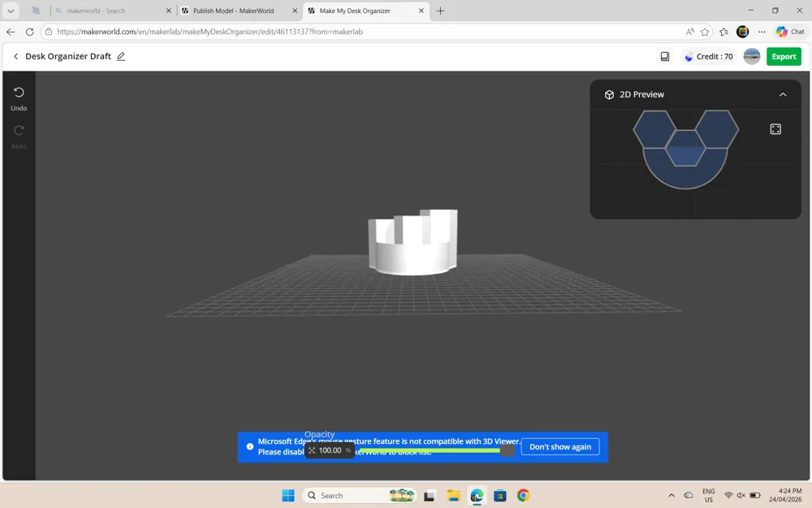This screenshot has width=812, height=508.
Task: Toggle Read aloud icon in address bar
Action: coord(689,32)
